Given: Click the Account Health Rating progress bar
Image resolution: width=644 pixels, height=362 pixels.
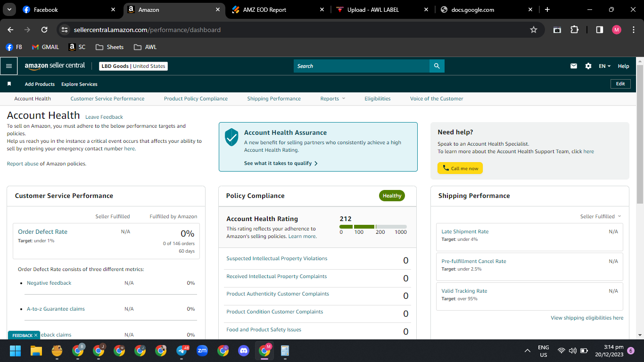Looking at the screenshot, I should [373, 227].
